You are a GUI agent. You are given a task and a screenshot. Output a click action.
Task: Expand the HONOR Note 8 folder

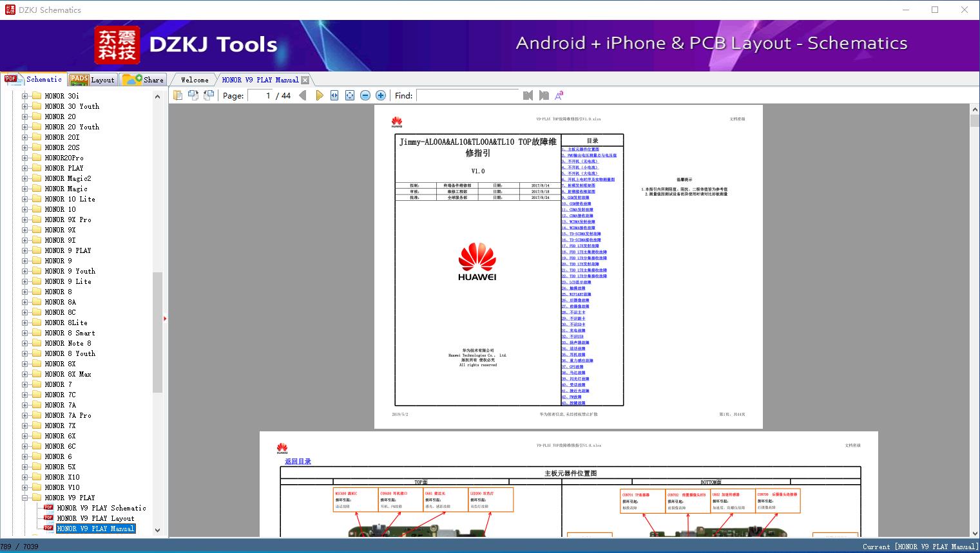pyautogui.click(x=25, y=343)
